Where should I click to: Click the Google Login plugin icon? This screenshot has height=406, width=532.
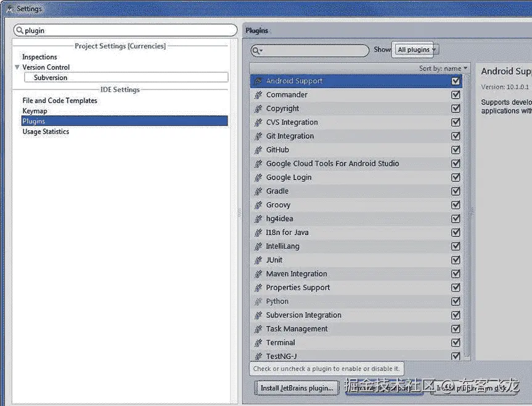(x=258, y=178)
